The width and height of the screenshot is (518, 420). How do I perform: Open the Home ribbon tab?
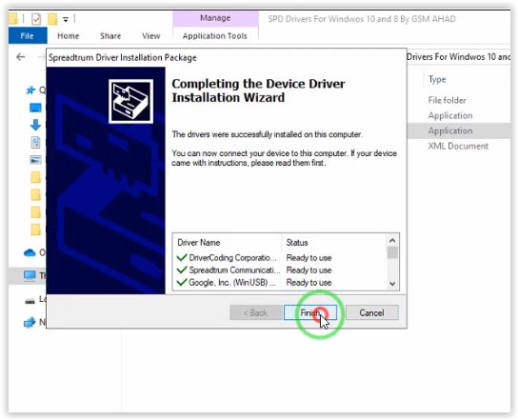(x=68, y=35)
